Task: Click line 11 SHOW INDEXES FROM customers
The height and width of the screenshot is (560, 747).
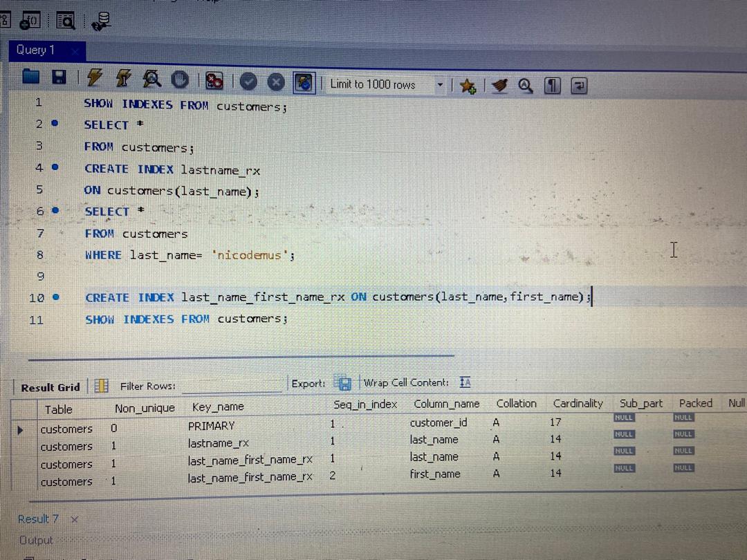Action: 186,319
